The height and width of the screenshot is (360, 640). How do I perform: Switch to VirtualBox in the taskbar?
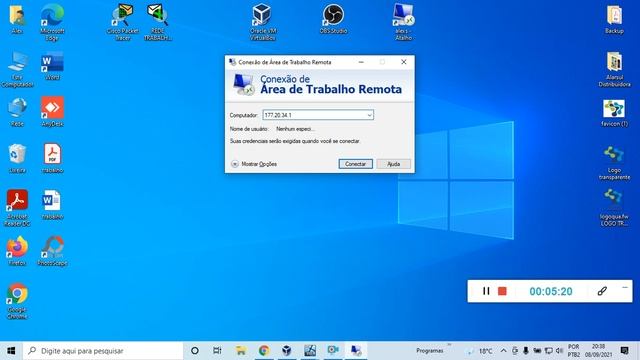pyautogui.click(x=287, y=350)
